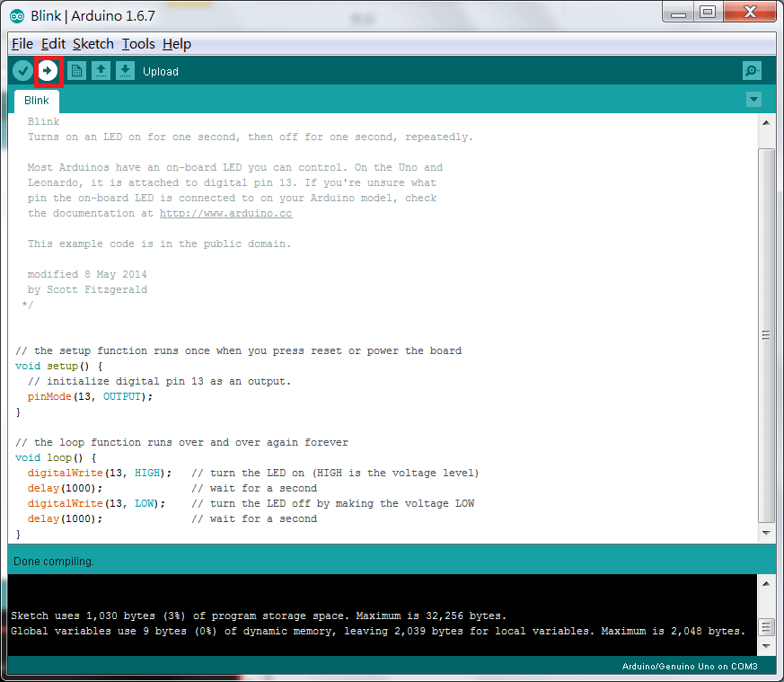The image size is (784, 682).
Task: Click the console scrollbar down arrow
Action: pyautogui.click(x=766, y=646)
